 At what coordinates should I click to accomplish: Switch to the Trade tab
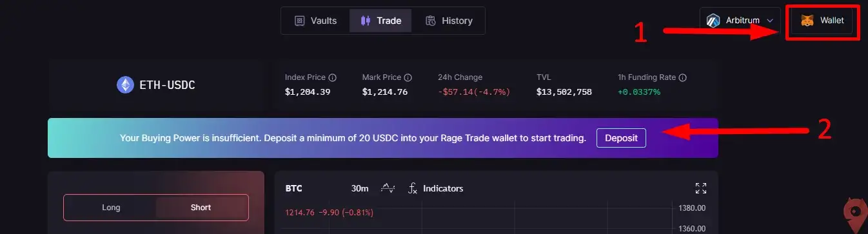(x=381, y=21)
